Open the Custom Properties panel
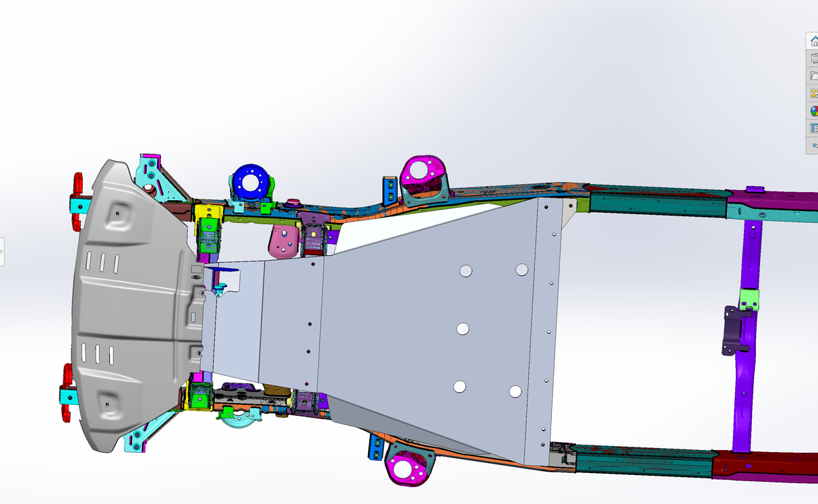Image resolution: width=818 pixels, height=504 pixels. click(812, 127)
